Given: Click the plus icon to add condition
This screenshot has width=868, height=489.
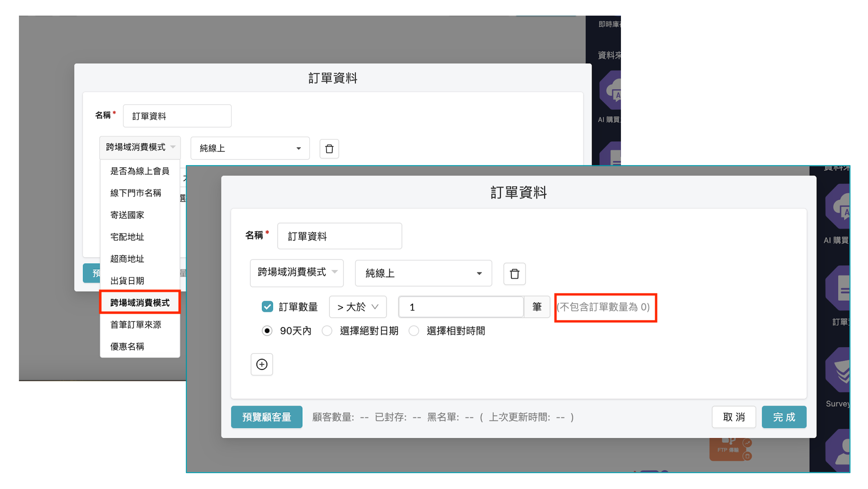Looking at the screenshot, I should (x=262, y=364).
